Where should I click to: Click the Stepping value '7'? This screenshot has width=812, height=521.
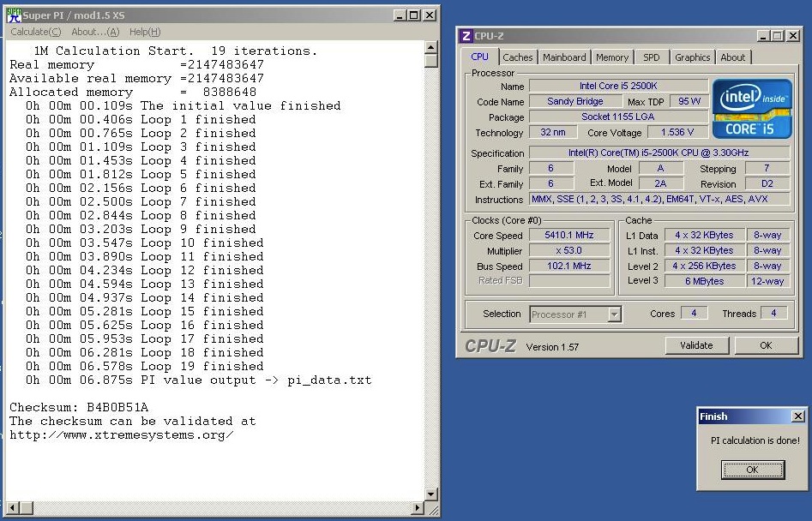(767, 168)
